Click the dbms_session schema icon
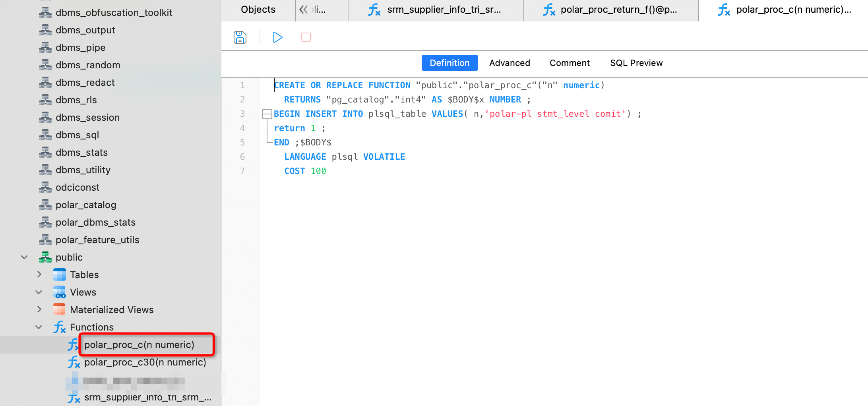The height and width of the screenshot is (406, 868). [x=45, y=118]
